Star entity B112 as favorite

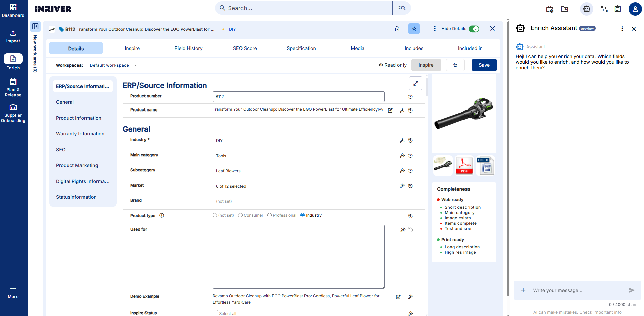414,29
